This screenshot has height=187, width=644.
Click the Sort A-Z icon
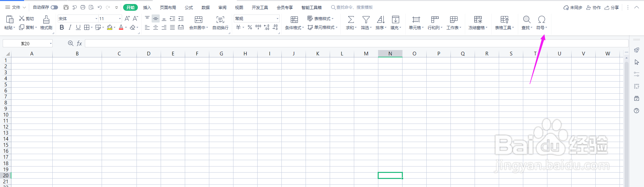tap(381, 19)
